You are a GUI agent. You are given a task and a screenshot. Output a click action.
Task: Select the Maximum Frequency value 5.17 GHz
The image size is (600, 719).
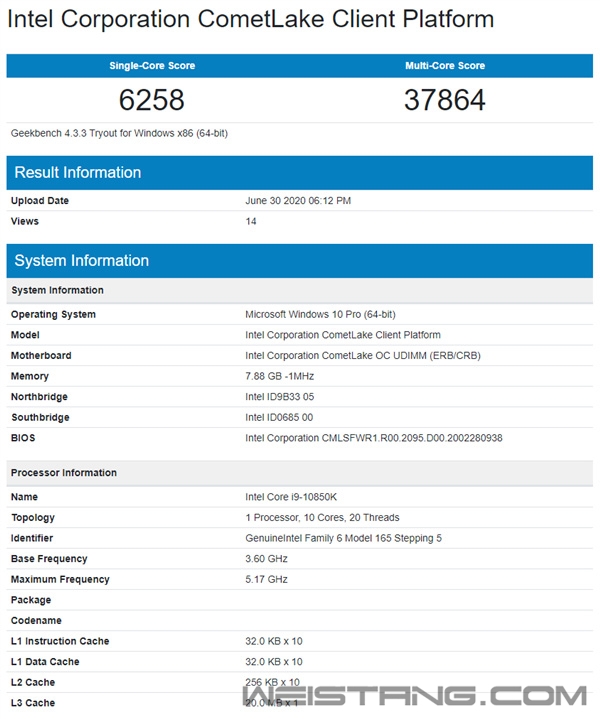266,579
